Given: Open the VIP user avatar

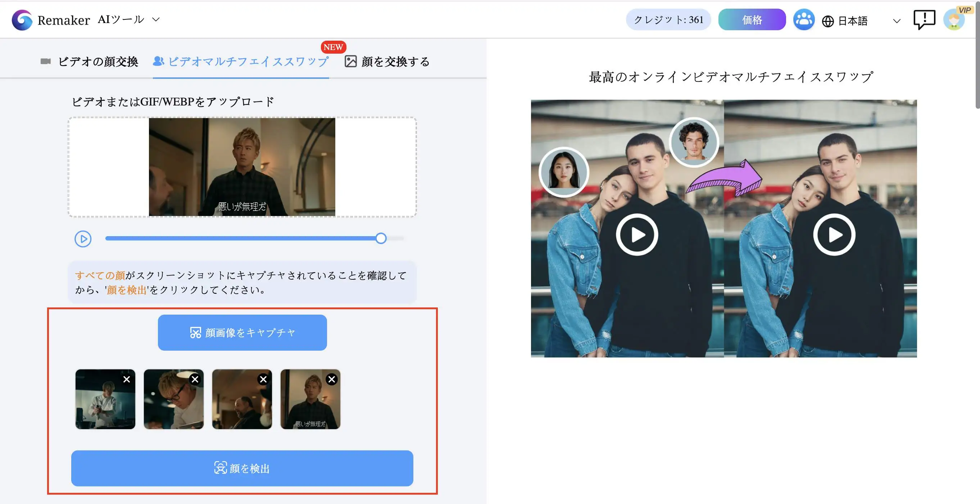Looking at the screenshot, I should pyautogui.click(x=954, y=19).
